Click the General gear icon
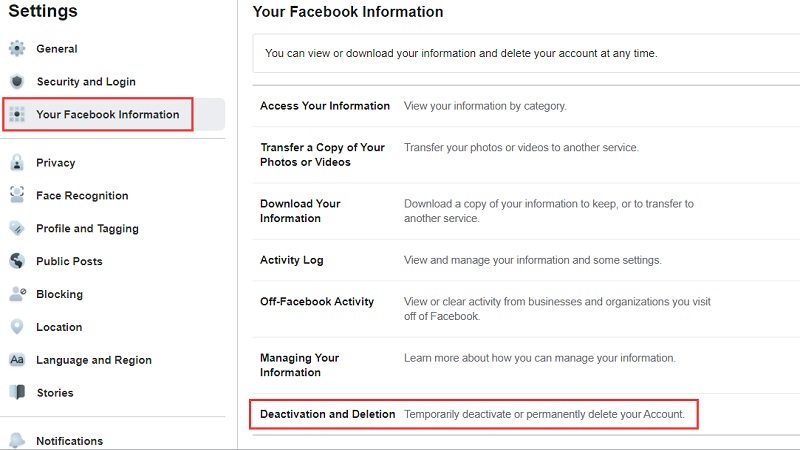The width and height of the screenshot is (800, 450). 17,49
